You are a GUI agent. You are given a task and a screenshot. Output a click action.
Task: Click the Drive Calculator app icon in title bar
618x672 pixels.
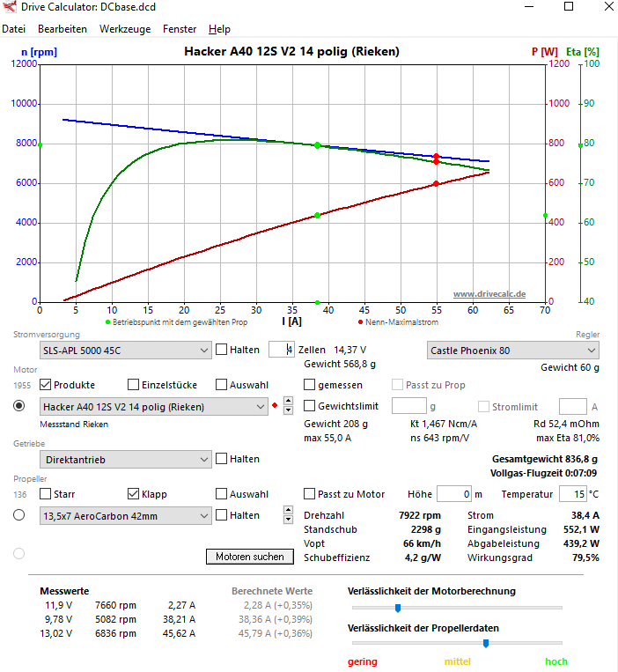click(9, 7)
